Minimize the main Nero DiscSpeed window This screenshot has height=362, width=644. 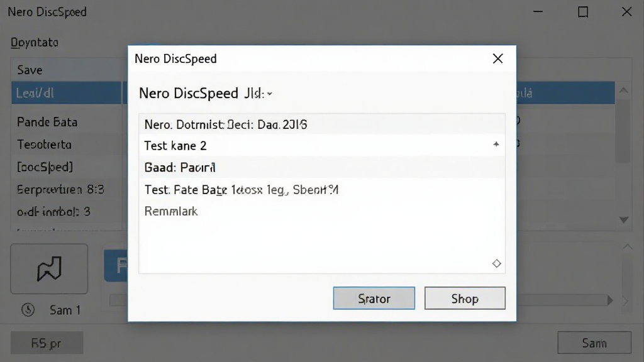tap(538, 12)
